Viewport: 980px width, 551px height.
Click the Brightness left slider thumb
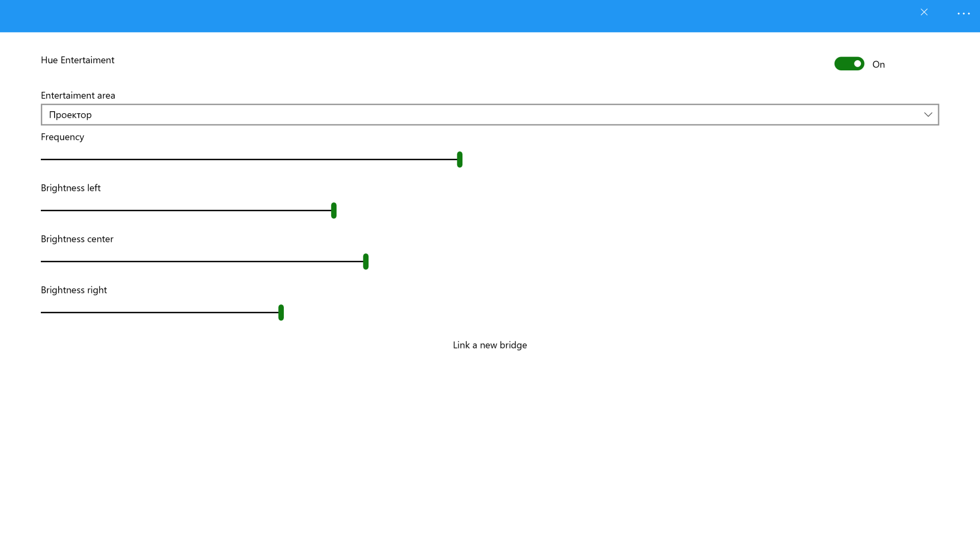tap(334, 210)
